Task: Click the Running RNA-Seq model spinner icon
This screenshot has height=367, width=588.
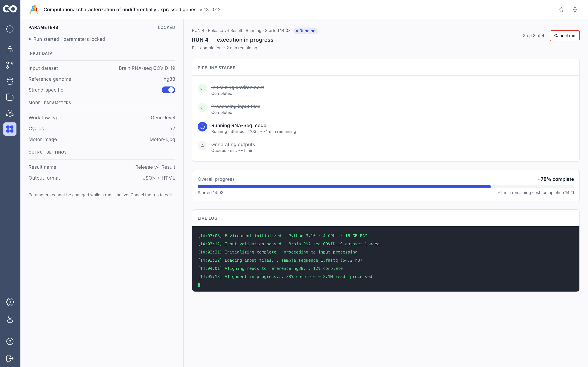Action: (x=202, y=127)
